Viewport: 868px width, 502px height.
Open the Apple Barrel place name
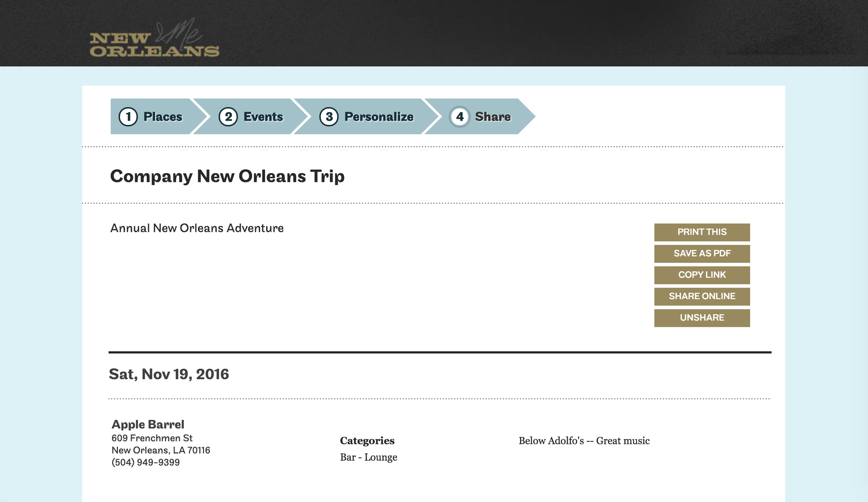pos(148,424)
